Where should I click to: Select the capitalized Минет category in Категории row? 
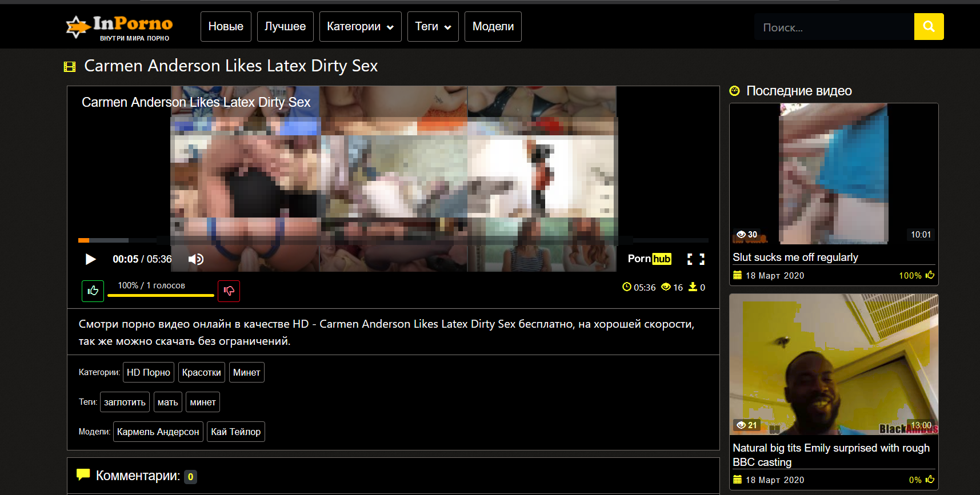click(247, 372)
